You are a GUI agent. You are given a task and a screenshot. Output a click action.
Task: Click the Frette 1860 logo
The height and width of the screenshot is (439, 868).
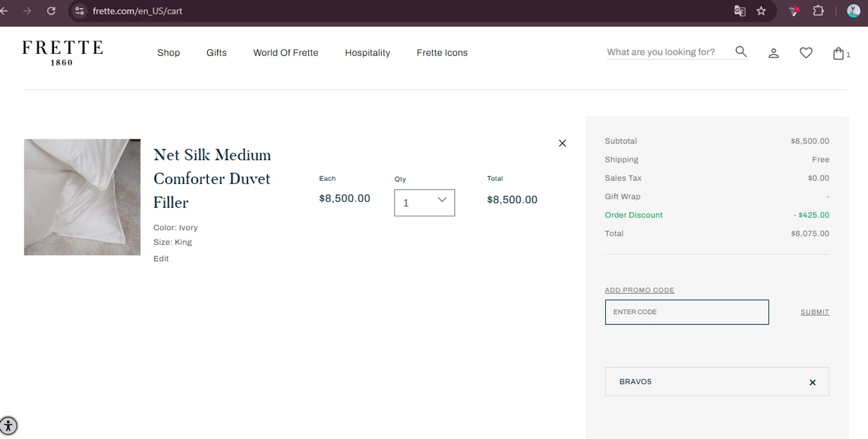[62, 53]
